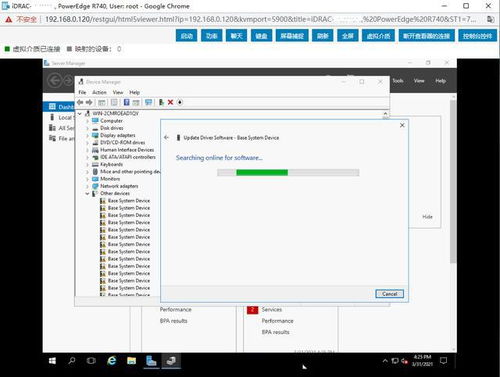Collapse the WIN-2CMROEAD computer root node

tap(80, 114)
